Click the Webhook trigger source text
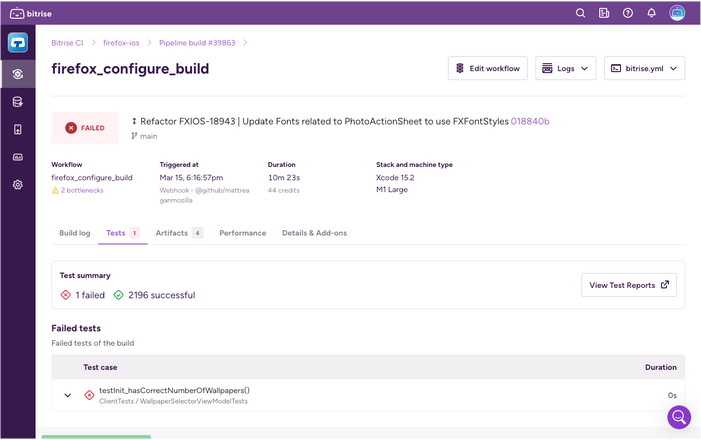 click(204, 195)
